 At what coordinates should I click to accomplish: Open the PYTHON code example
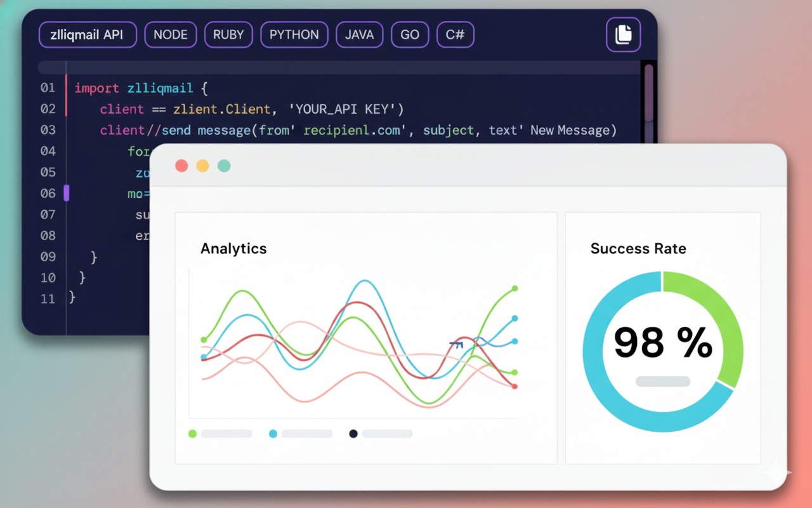294,34
